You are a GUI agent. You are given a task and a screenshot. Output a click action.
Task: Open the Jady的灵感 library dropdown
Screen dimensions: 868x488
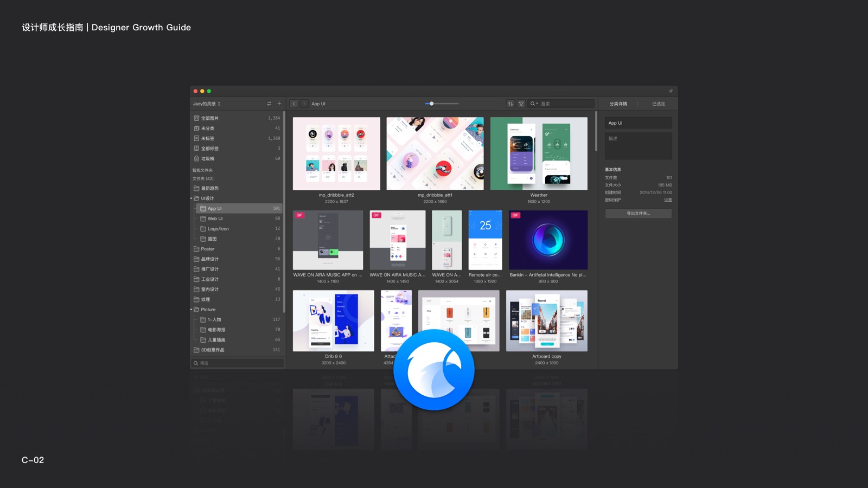point(207,104)
